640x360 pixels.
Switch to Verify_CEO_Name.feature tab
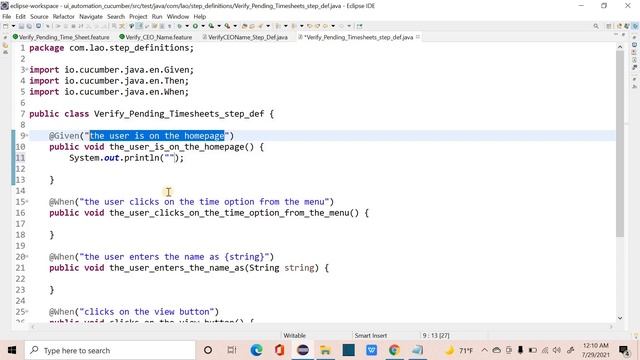pos(156,37)
